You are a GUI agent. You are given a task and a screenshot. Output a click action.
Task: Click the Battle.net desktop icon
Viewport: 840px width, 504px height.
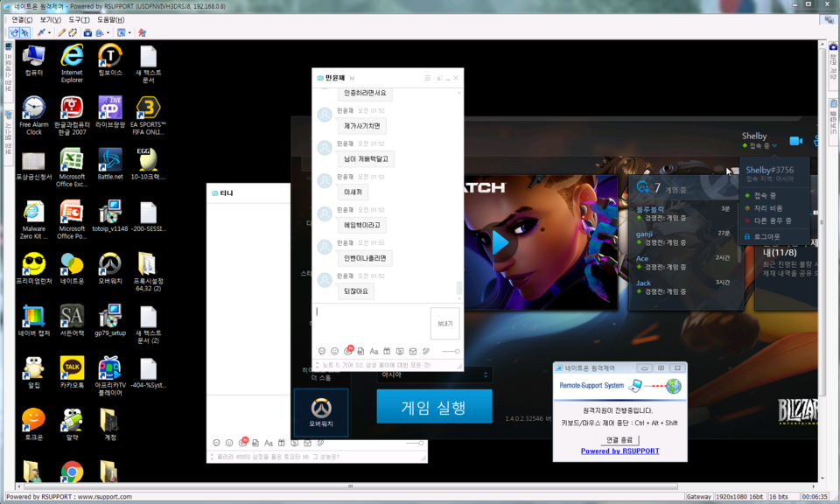click(x=110, y=164)
